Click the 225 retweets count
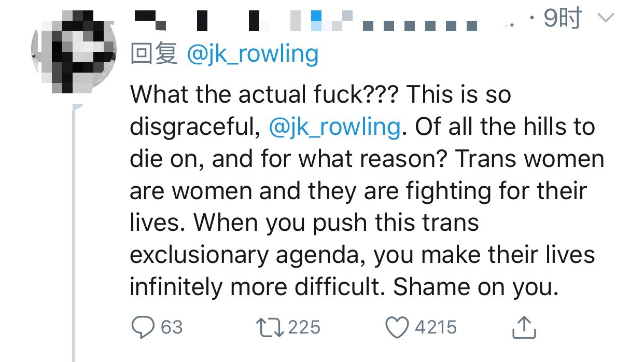Screen dimensions: 644x362 click(x=304, y=327)
